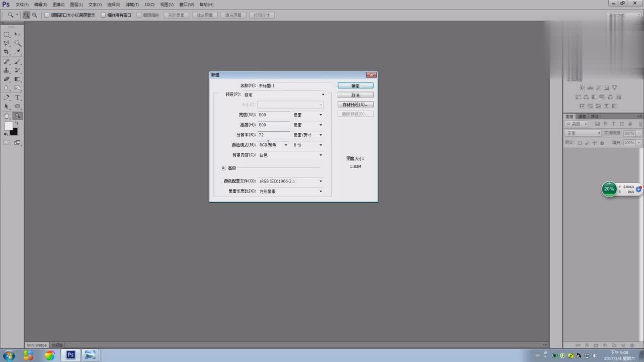The height and width of the screenshot is (362, 644).
Task: Toggle lock position icon
Action: (x=595, y=143)
